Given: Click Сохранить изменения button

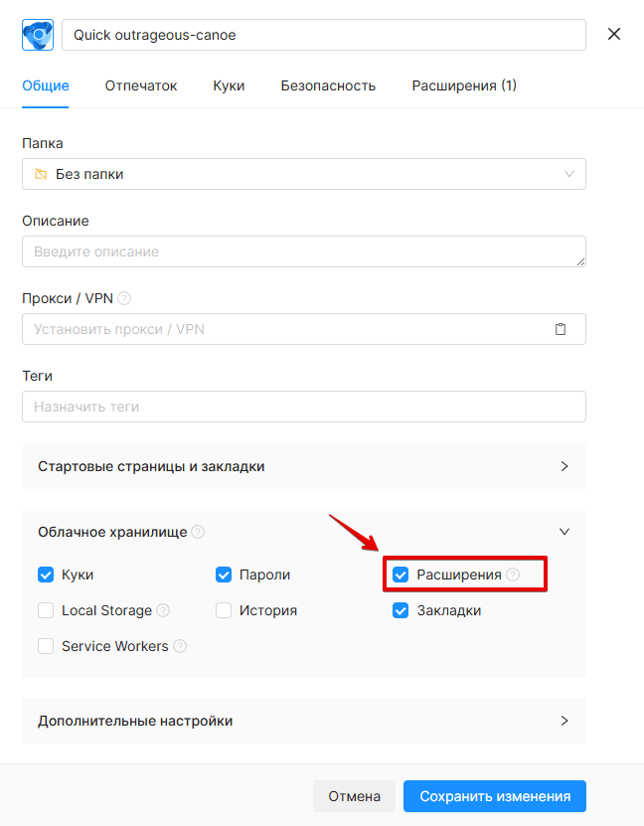Looking at the screenshot, I should tap(495, 796).
